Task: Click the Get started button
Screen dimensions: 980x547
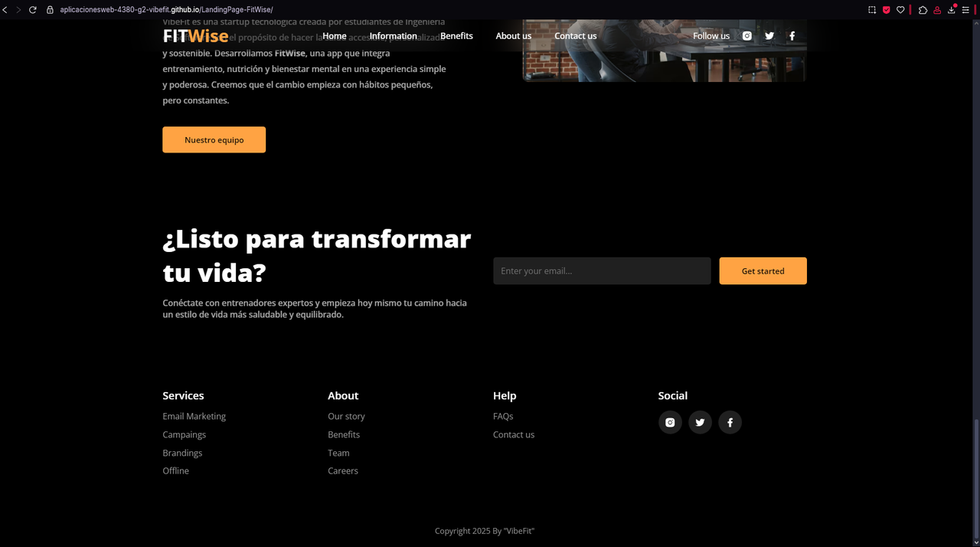Action: 763,271
